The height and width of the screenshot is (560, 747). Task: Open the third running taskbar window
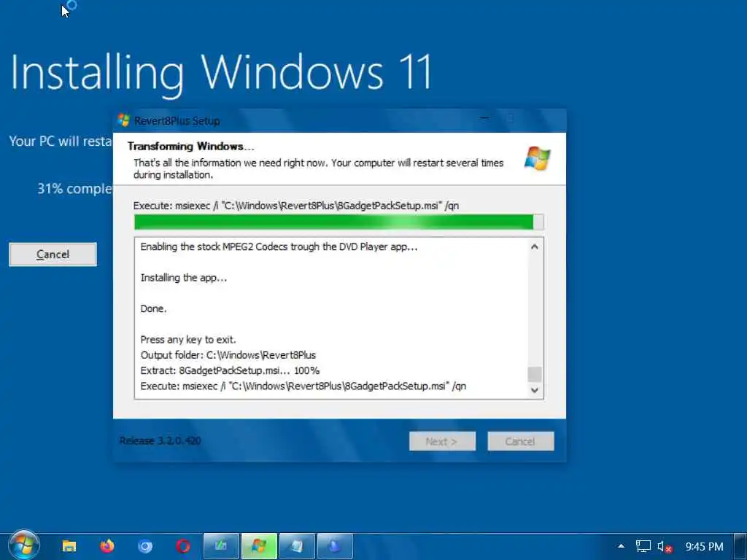pos(297,545)
